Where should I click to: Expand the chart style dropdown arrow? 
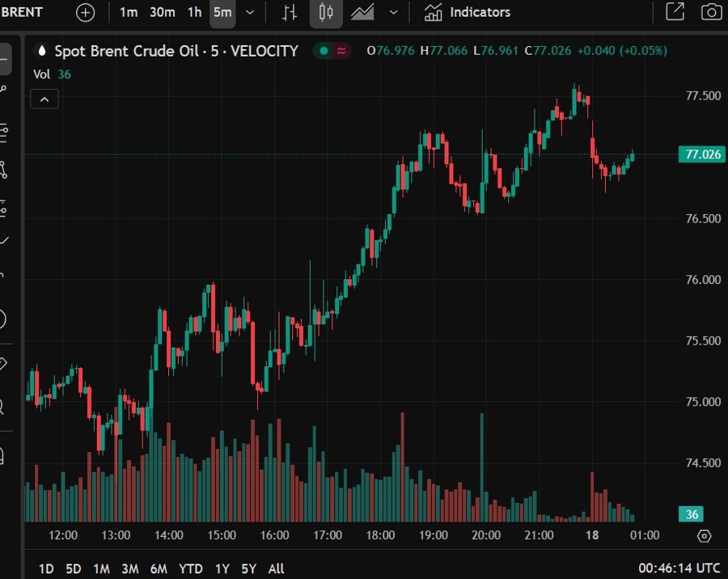coord(394,13)
